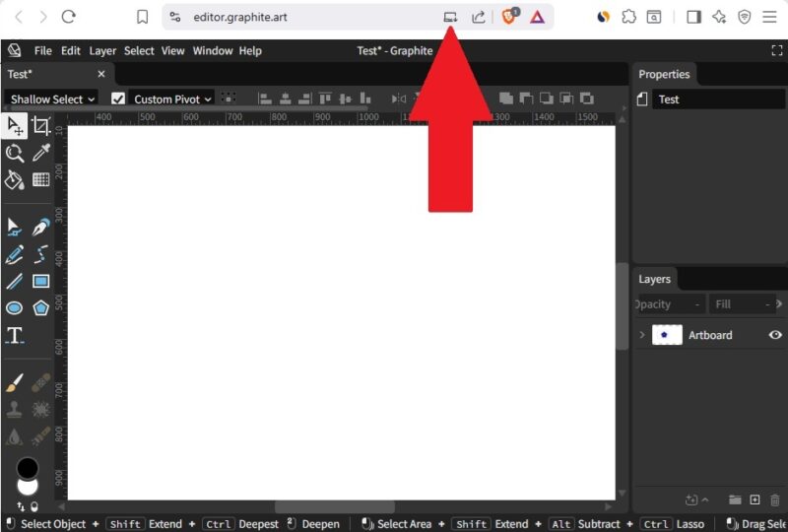Select the Line tool
Image resolution: width=788 pixels, height=532 pixels.
point(15,281)
